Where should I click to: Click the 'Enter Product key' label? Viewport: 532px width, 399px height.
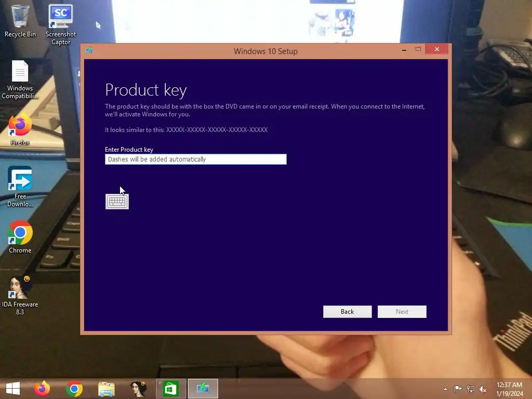(129, 150)
